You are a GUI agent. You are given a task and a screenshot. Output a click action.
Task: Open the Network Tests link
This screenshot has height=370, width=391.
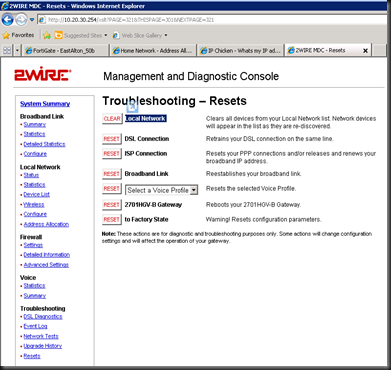point(41,336)
